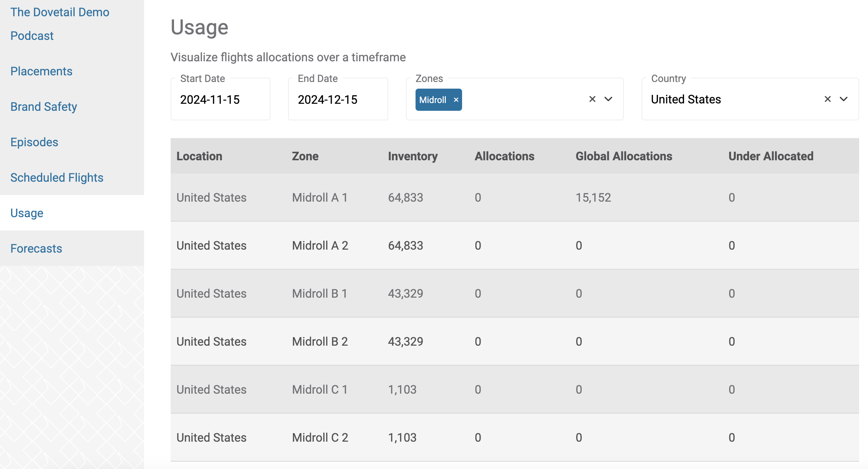Click the 15,152 global allocations value

pos(593,198)
